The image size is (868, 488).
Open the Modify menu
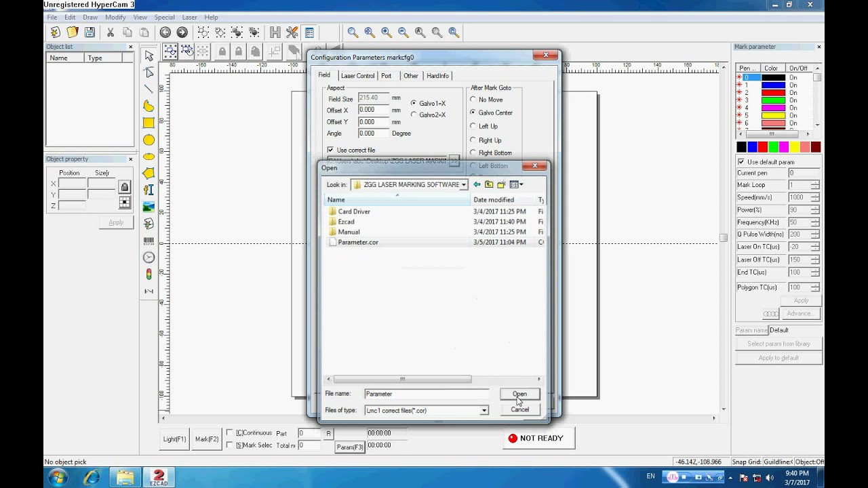pyautogui.click(x=115, y=17)
